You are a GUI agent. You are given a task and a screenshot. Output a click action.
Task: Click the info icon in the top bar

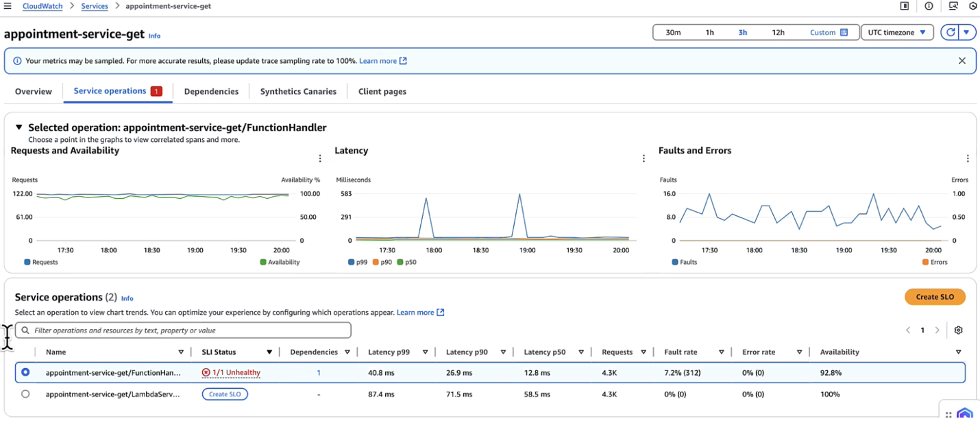(x=929, y=6)
